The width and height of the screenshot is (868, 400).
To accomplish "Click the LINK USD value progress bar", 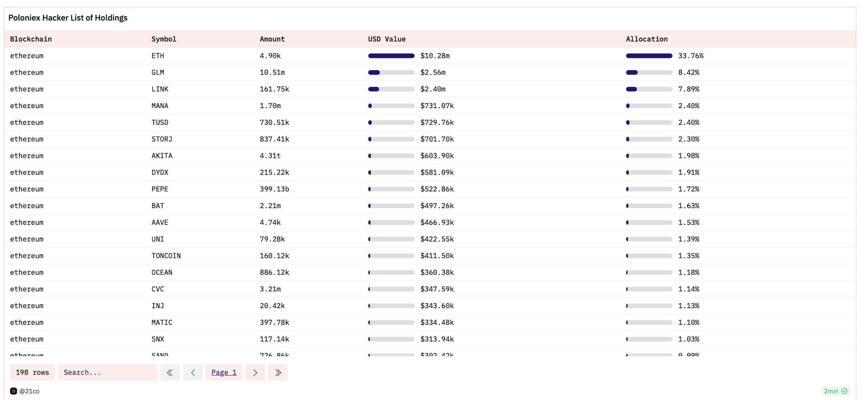I will click(391, 89).
